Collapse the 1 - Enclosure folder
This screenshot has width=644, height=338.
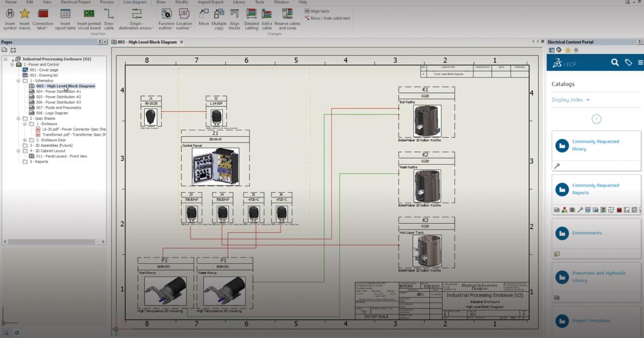pos(25,123)
